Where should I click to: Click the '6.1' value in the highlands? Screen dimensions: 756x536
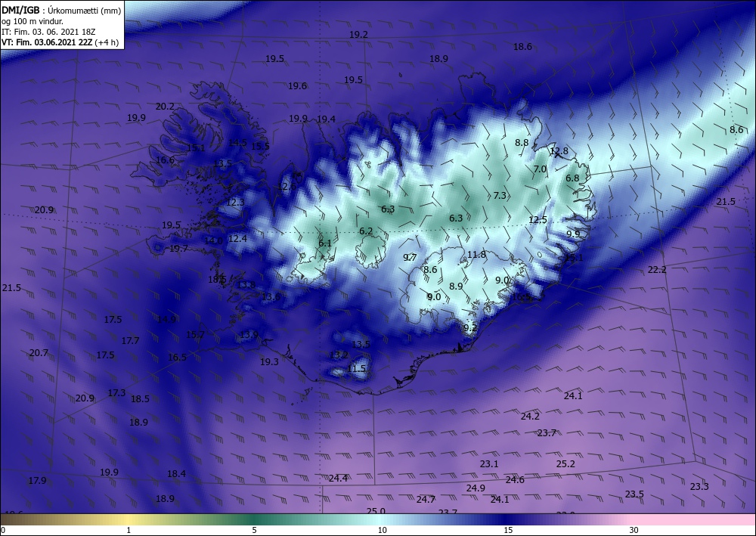pos(325,243)
